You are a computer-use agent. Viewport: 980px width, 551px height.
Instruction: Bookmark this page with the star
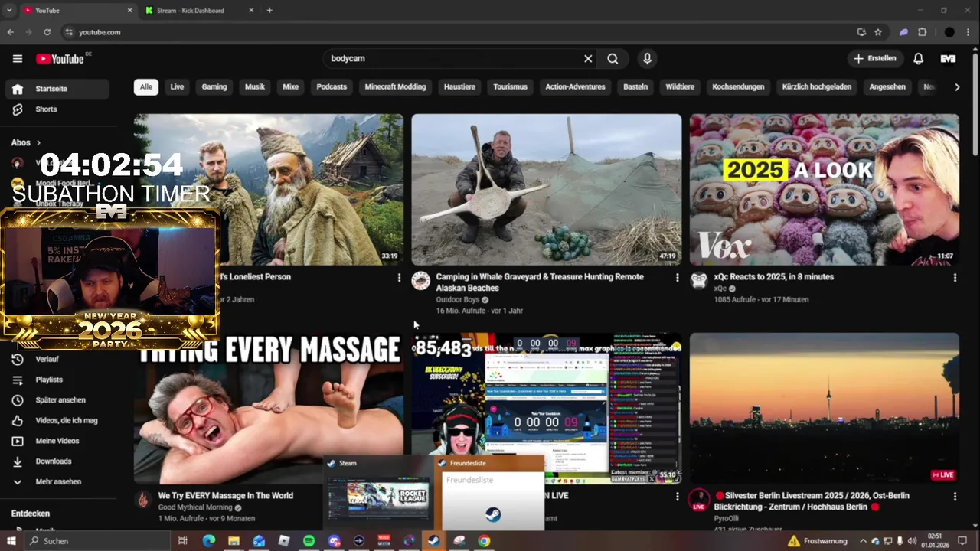click(878, 32)
